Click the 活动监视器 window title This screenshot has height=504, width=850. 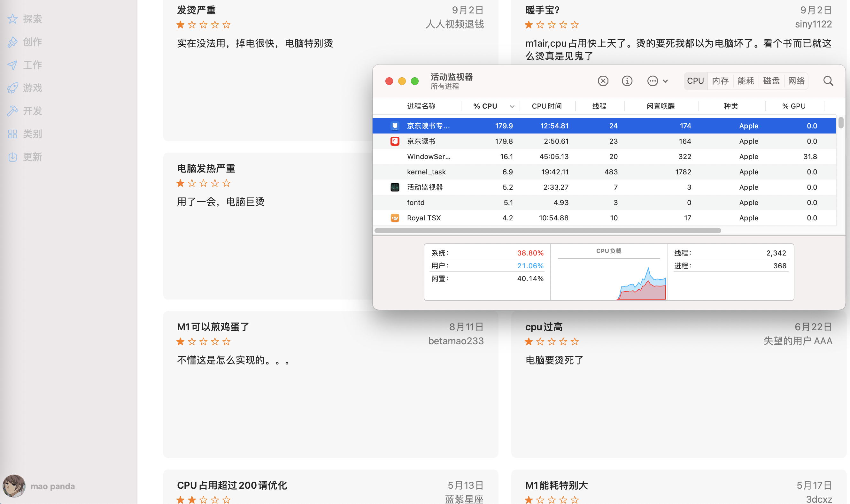click(x=452, y=77)
